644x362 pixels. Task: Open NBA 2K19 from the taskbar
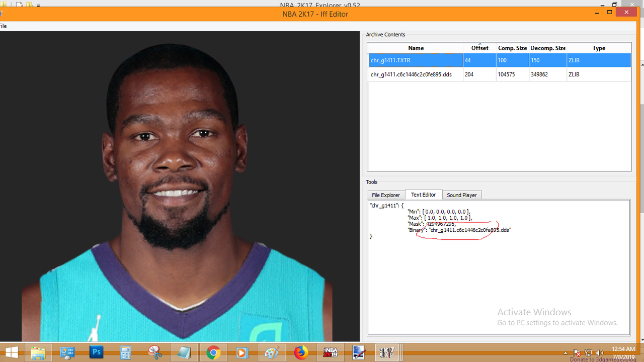click(x=330, y=352)
